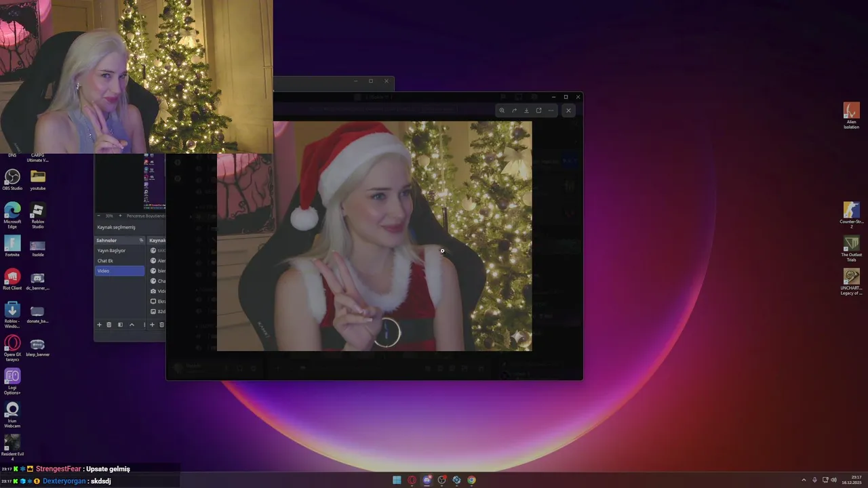Zoom out the OBS preview with minus
Image resolution: width=868 pixels, height=488 pixels.
(99, 216)
